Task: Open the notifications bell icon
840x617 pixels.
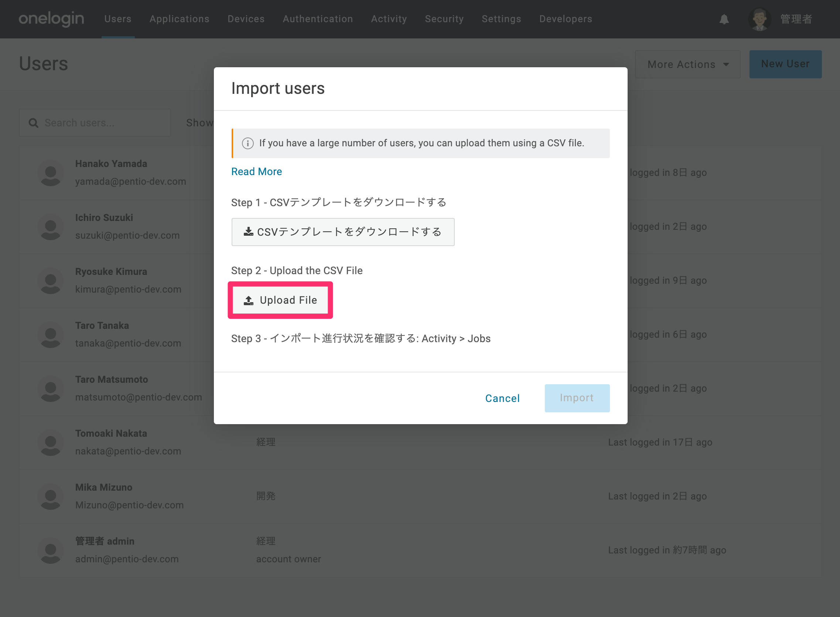Action: coord(724,19)
